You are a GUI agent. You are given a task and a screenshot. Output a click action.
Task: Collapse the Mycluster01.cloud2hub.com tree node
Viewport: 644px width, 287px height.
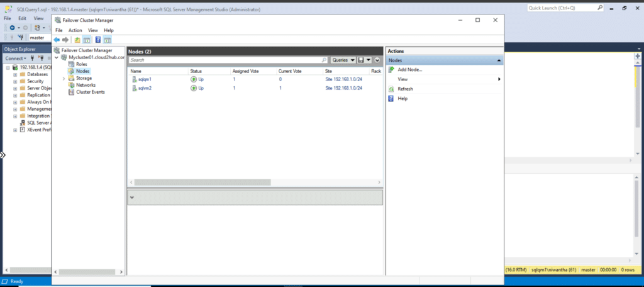57,57
